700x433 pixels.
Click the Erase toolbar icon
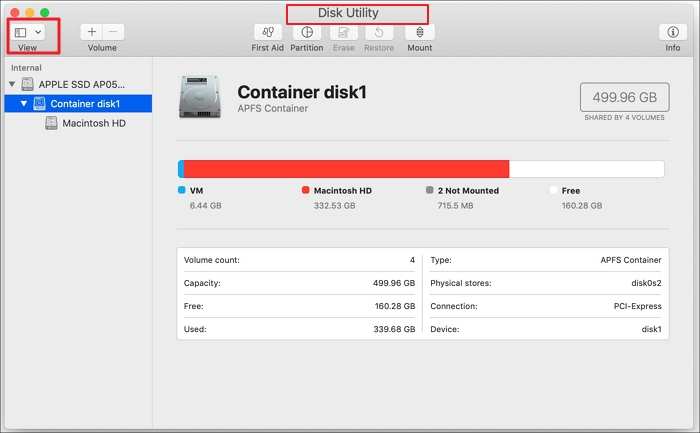[343, 32]
